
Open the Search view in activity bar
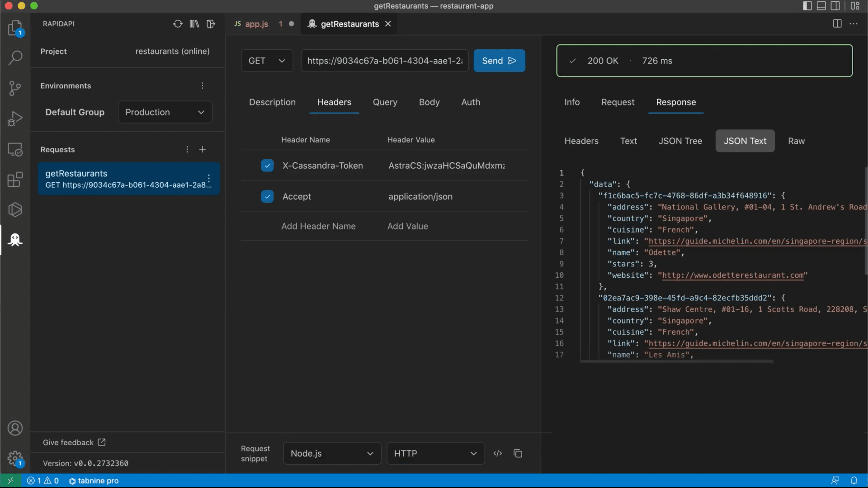[15, 58]
